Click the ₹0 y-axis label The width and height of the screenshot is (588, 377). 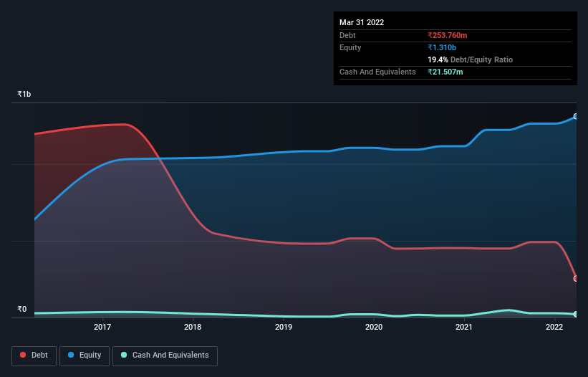22,309
